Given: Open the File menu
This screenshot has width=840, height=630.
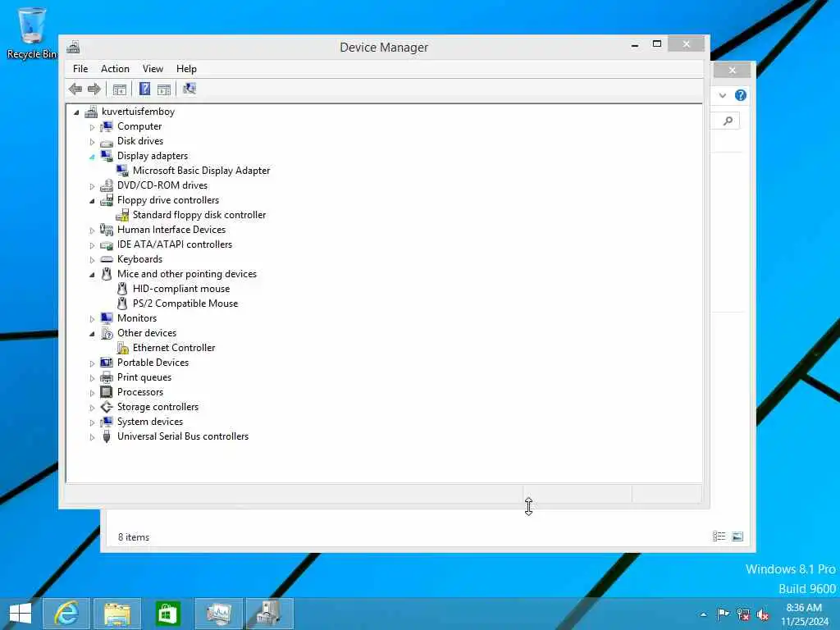Looking at the screenshot, I should click(80, 69).
